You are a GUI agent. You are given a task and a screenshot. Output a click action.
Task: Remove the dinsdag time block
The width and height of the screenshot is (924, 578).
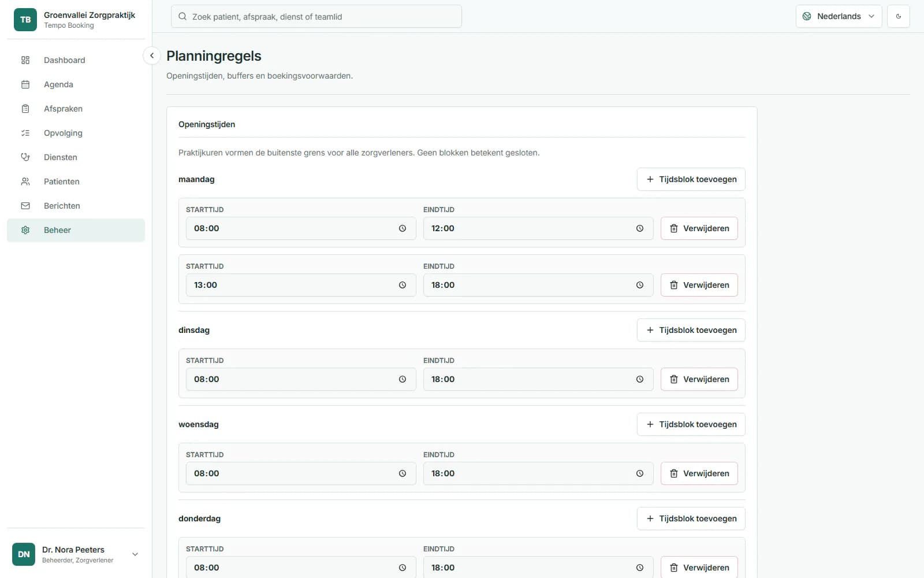point(699,379)
